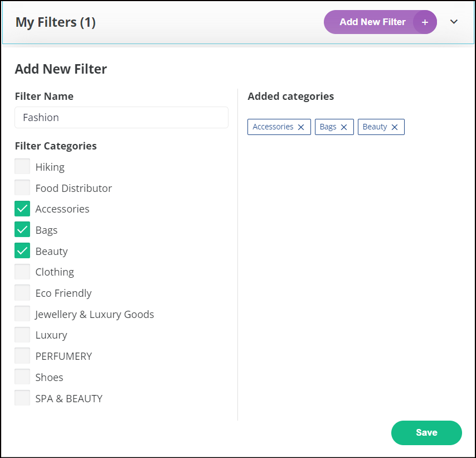Uncheck the Accessories checkbox
The height and width of the screenshot is (458, 476).
coord(22,209)
